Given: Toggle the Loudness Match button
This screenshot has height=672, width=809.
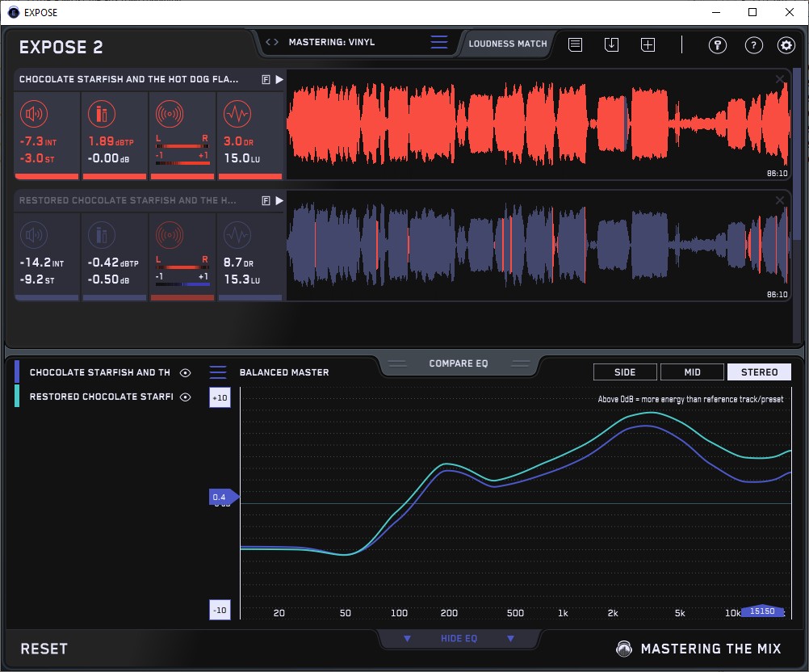Looking at the screenshot, I should (x=508, y=44).
